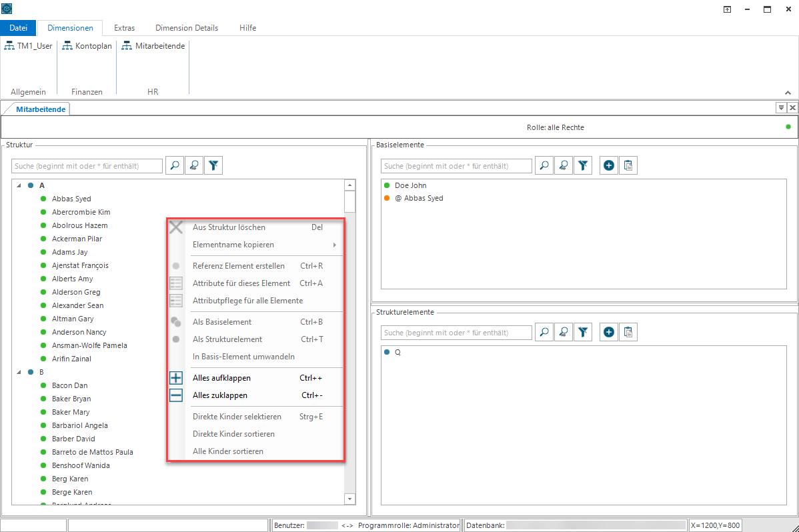Select the Mitarbeitende document tab
This screenshot has width=799, height=532.
pos(41,109)
